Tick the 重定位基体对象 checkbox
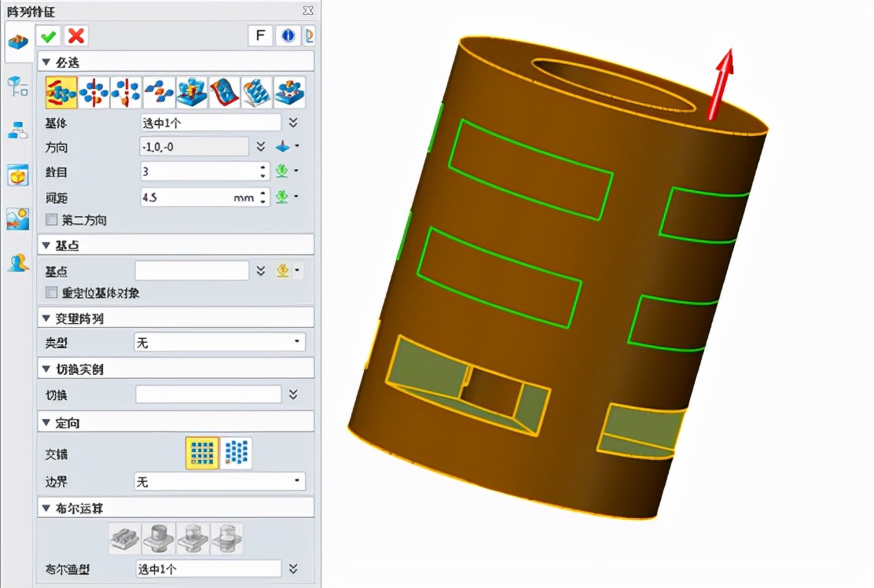 click(52, 292)
